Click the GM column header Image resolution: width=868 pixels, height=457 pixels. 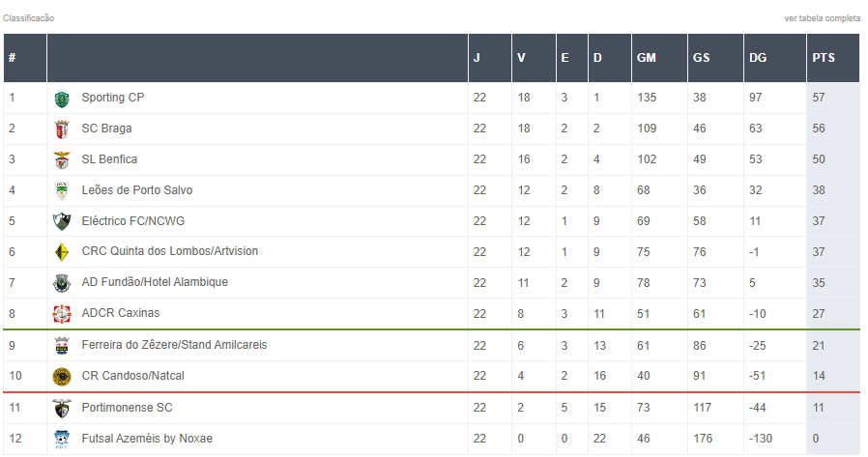(x=646, y=58)
